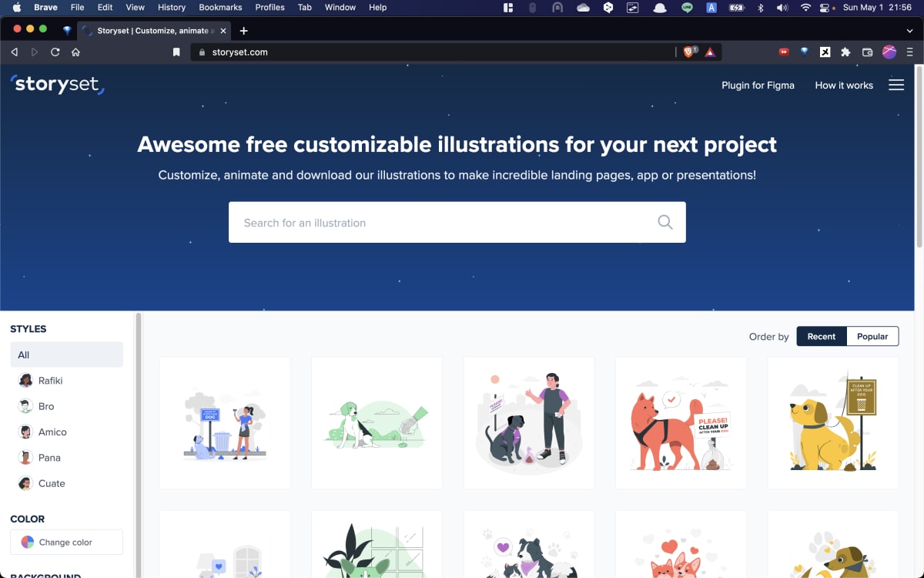This screenshot has height=578, width=924.
Task: Open the Brave app menu
Action: (x=45, y=8)
